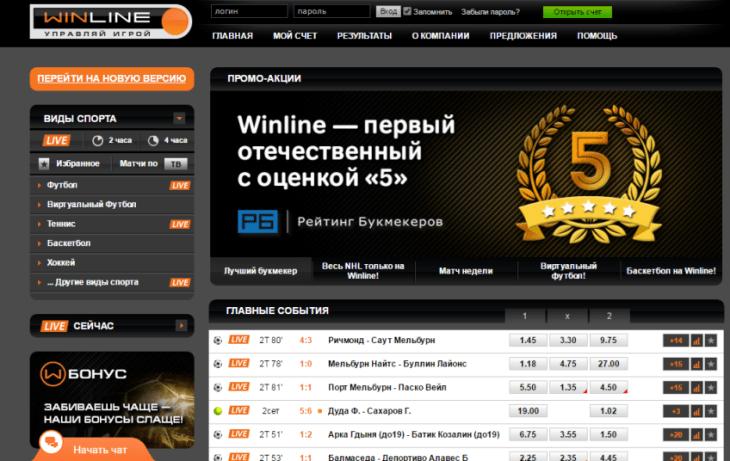Open the РЕЗУЛЬТАТЫ menu item

point(364,36)
